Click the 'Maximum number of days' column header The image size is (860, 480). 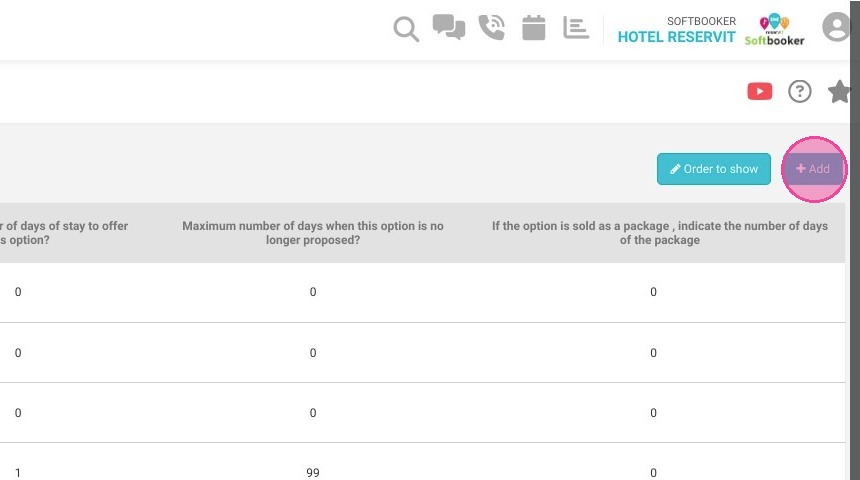313,233
